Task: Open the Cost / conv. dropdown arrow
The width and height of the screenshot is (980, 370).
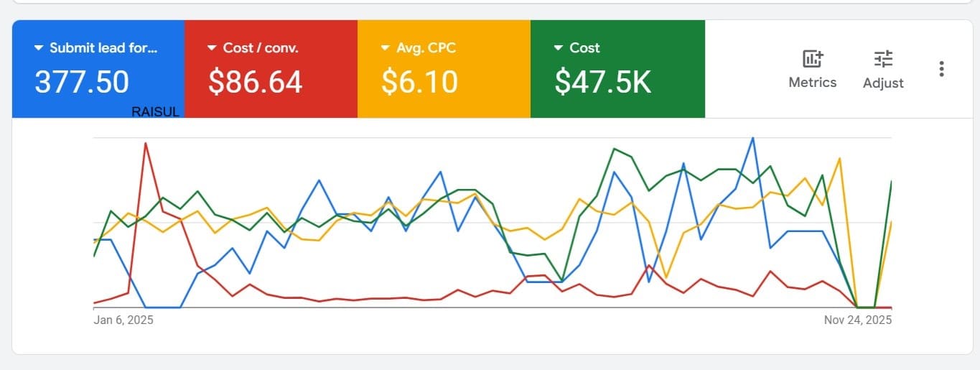Action: 212,48
